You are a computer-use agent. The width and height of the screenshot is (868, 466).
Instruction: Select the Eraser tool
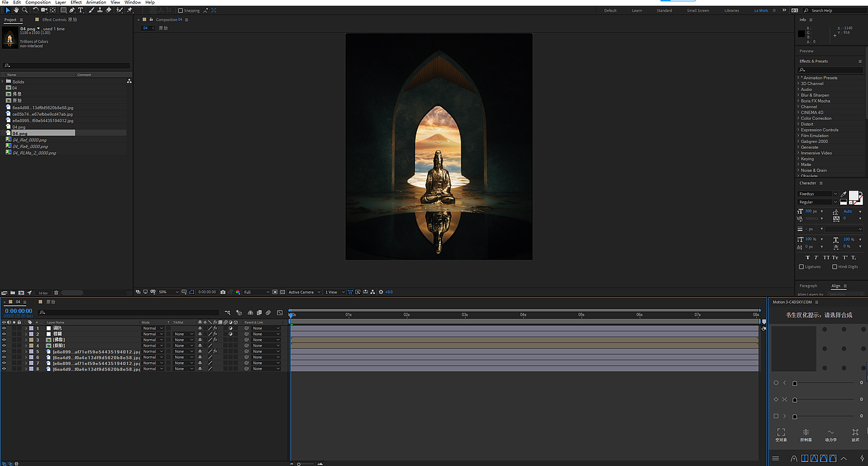click(x=108, y=10)
